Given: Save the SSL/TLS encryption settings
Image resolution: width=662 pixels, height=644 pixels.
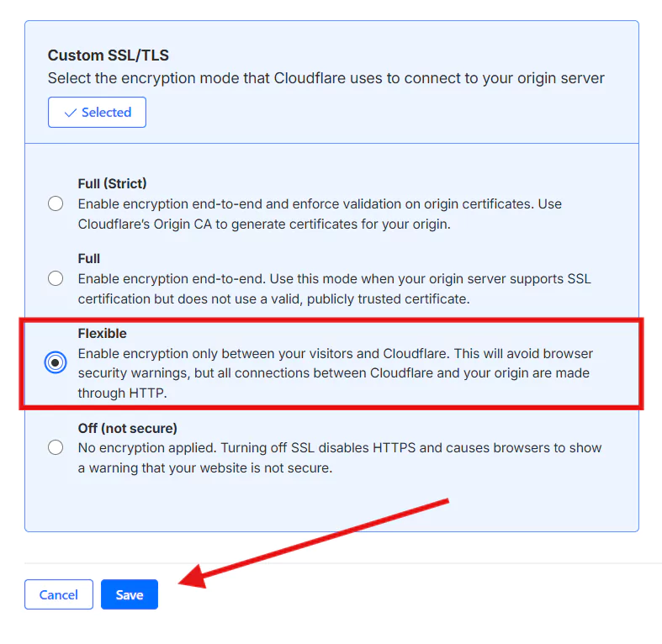Looking at the screenshot, I should (130, 595).
